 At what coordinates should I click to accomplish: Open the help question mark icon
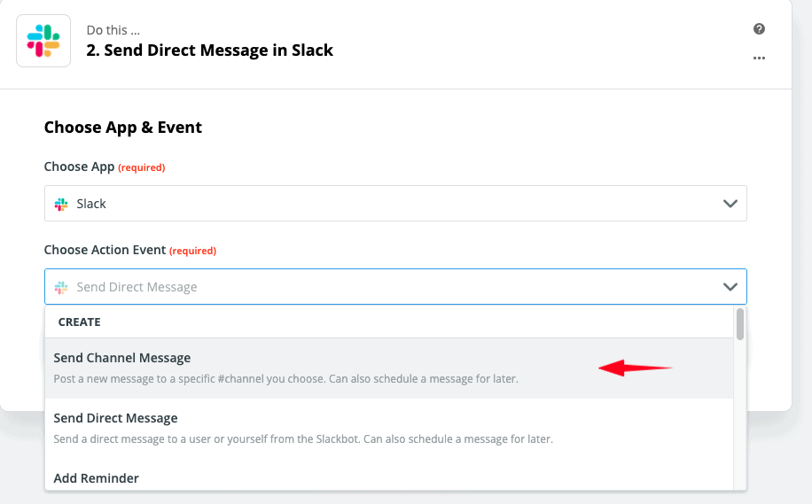pyautogui.click(x=759, y=29)
